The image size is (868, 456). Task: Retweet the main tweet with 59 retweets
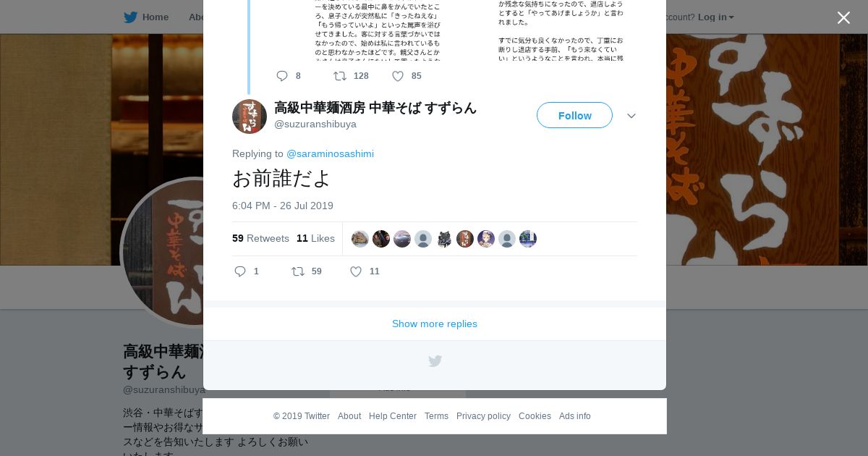(298, 271)
